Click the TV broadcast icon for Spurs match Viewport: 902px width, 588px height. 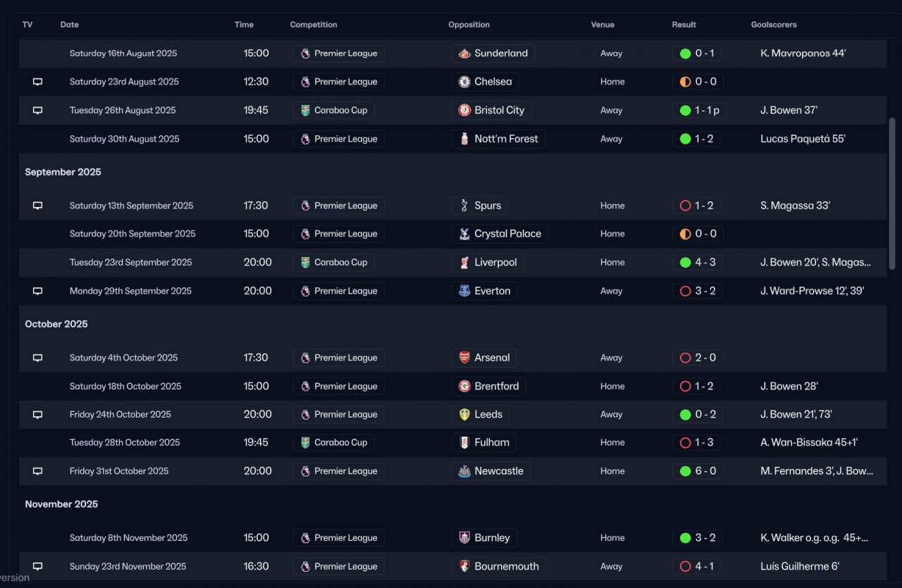pos(38,206)
